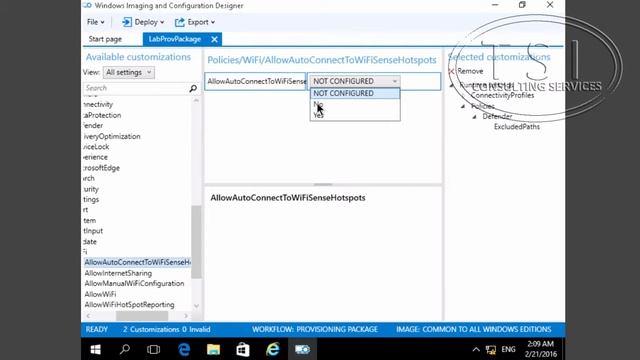Select AllowWiFiHotSpotReporting setting
This screenshot has width=640, height=360.
click(x=129, y=304)
